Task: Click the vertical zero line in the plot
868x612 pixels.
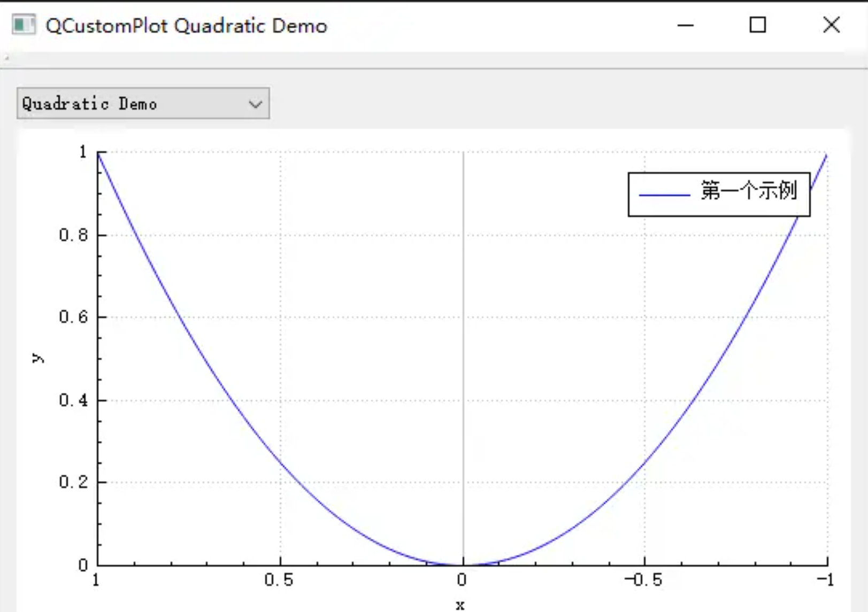Action: pos(462,374)
